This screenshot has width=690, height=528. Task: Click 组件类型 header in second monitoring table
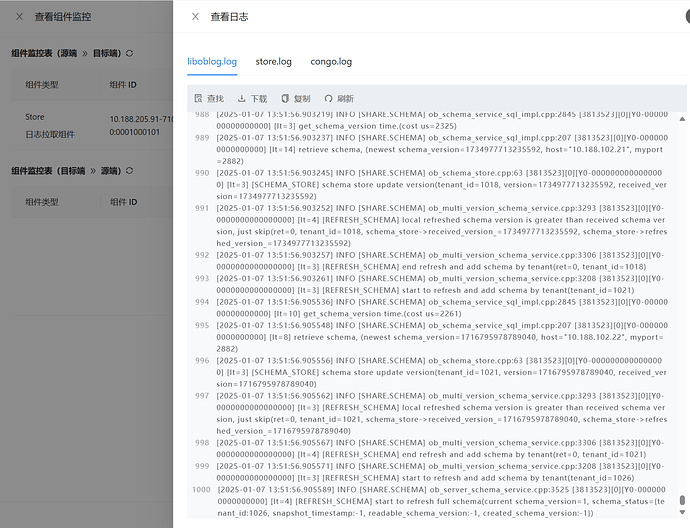pos(42,202)
